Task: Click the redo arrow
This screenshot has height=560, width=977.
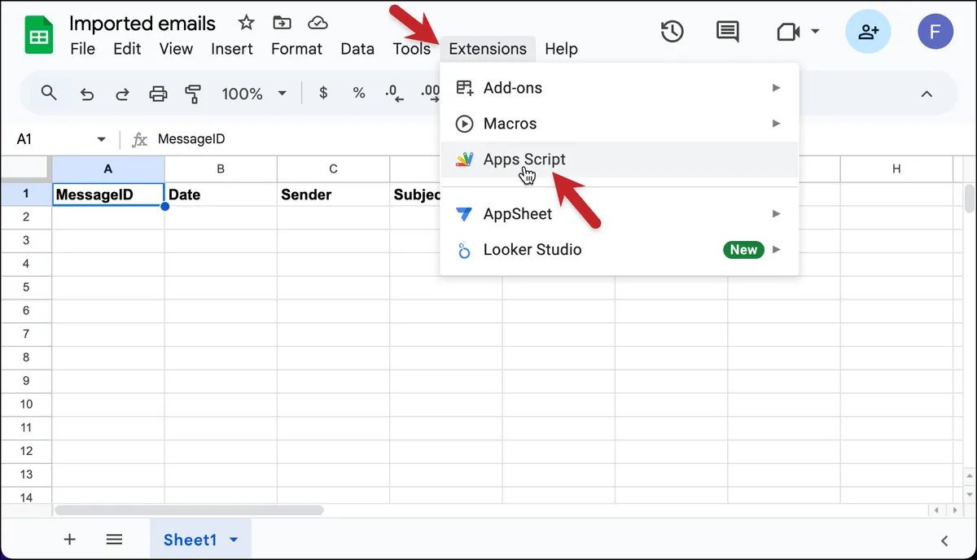Action: pos(122,94)
